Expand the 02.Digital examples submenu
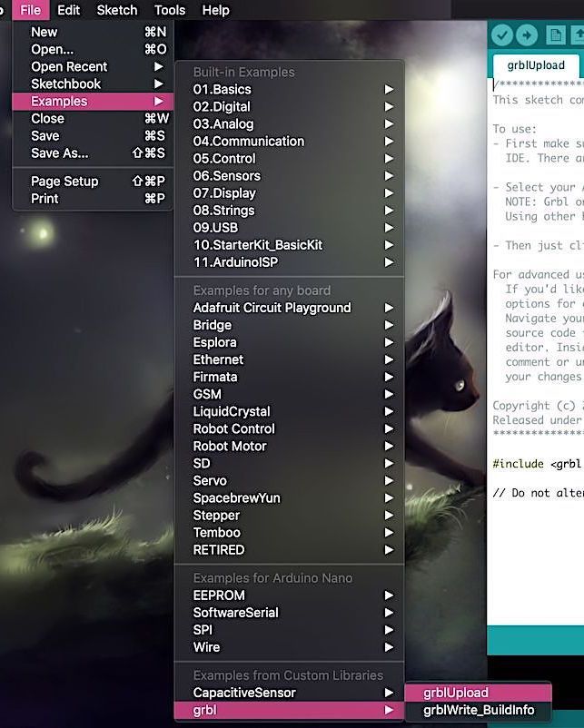The height and width of the screenshot is (728, 584). 289,107
